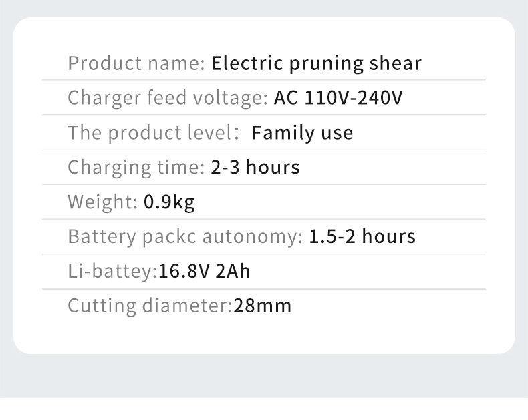Image resolution: width=528 pixels, height=420 pixels.
Task: Click the "Li-battey:" label
Action: 112,272
